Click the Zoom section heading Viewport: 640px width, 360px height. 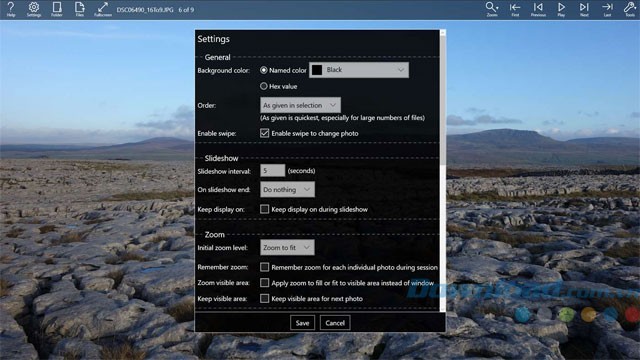[215, 234]
